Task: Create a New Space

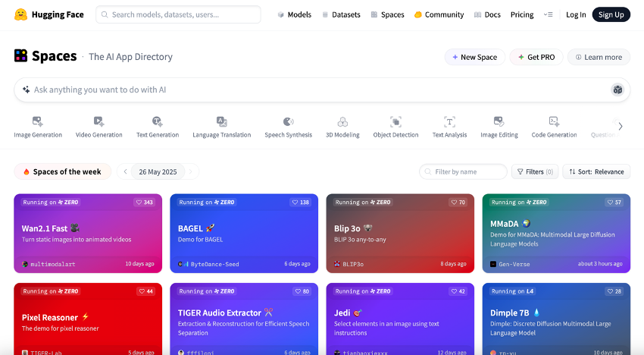Action: 474,57
